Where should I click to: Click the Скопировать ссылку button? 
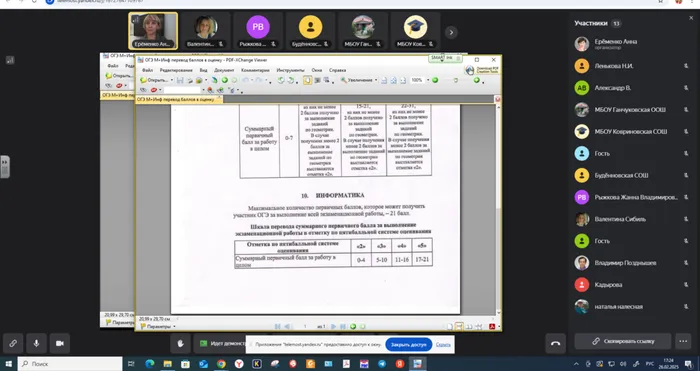coord(623,341)
